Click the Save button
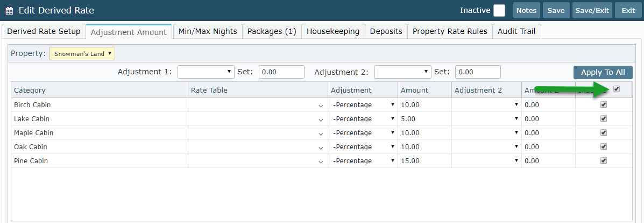Viewport: 644px width, 223px height. click(x=556, y=10)
